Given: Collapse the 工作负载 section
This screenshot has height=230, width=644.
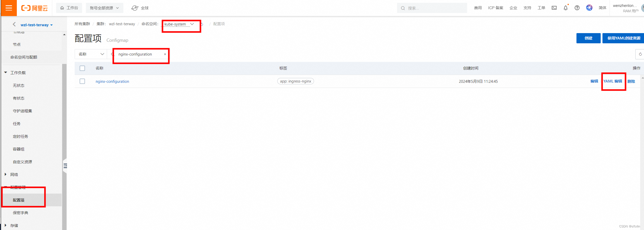Looking at the screenshot, I should 6,73.
